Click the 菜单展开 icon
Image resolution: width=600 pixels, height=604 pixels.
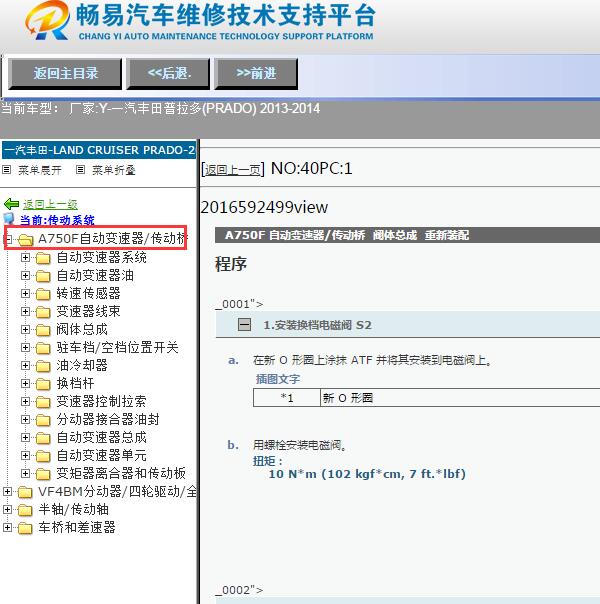coord(7,169)
